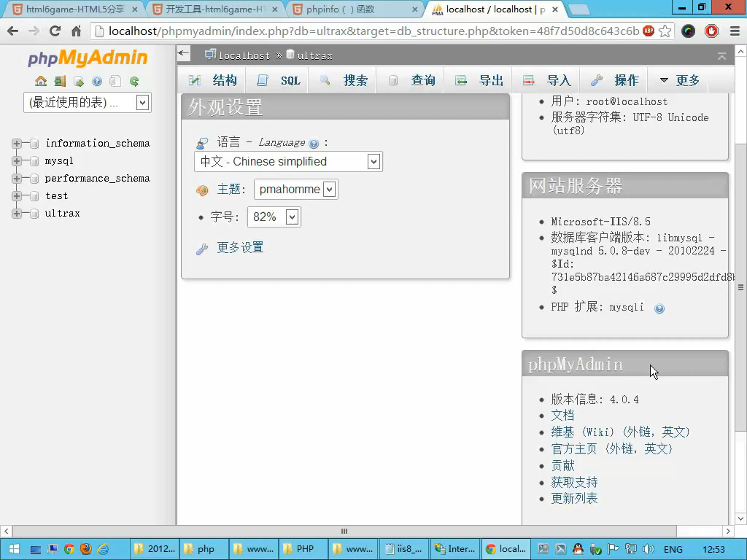The height and width of the screenshot is (560, 747).
Task: Open the Windows Start button
Action: (14, 549)
